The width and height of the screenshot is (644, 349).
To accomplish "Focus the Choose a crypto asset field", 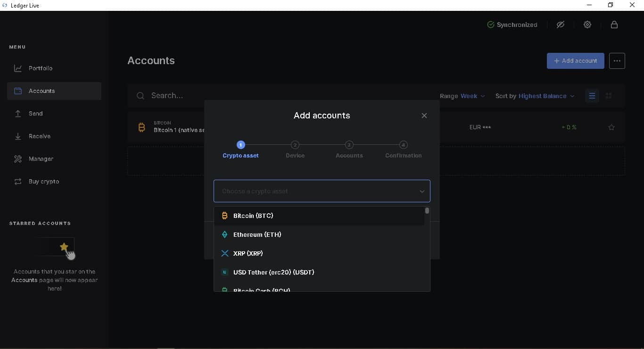I will click(322, 191).
